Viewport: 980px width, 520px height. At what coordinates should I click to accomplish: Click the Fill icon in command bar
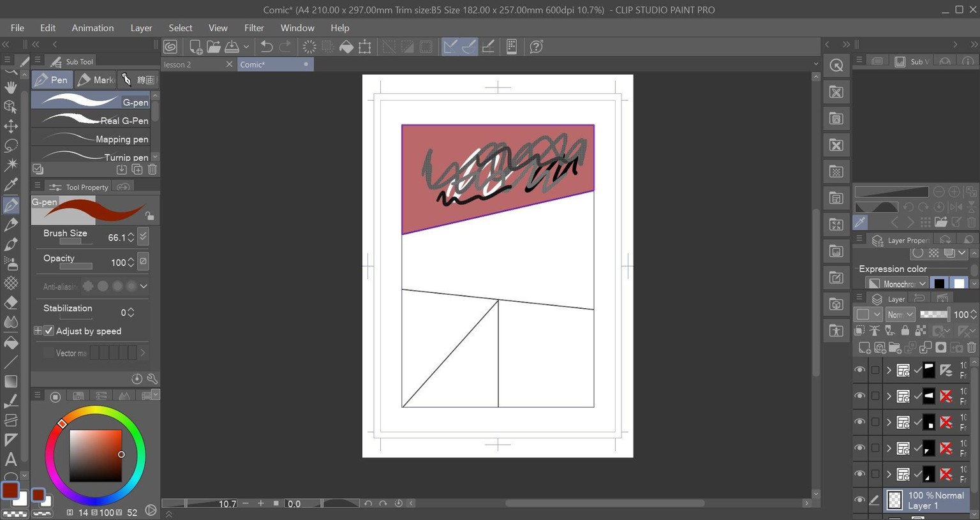click(x=346, y=47)
